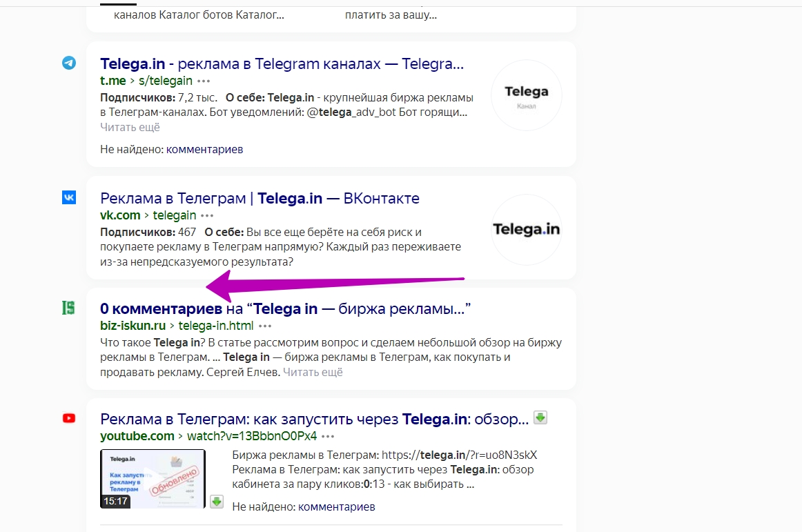
Task: Click the vk.com domain link
Action: pyautogui.click(x=120, y=215)
